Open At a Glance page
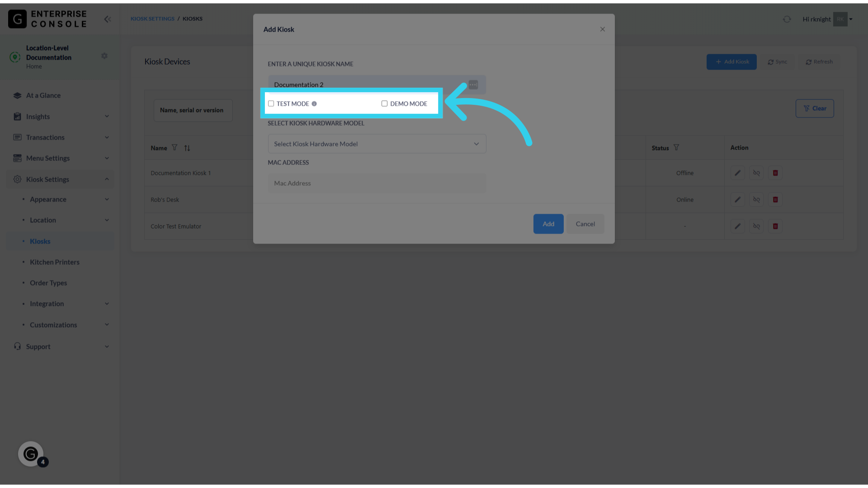This screenshot has width=868, height=488. point(43,95)
